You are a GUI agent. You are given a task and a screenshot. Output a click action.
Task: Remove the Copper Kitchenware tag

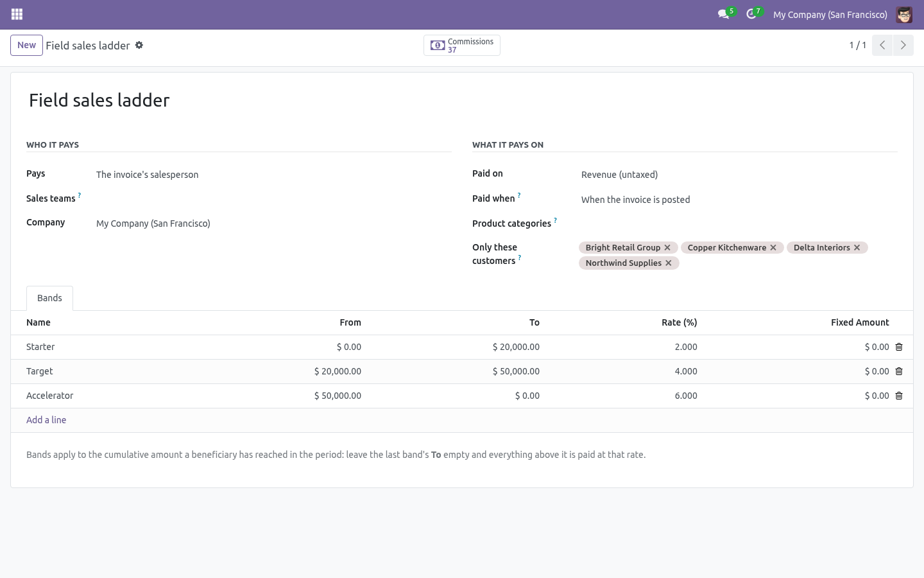(773, 247)
